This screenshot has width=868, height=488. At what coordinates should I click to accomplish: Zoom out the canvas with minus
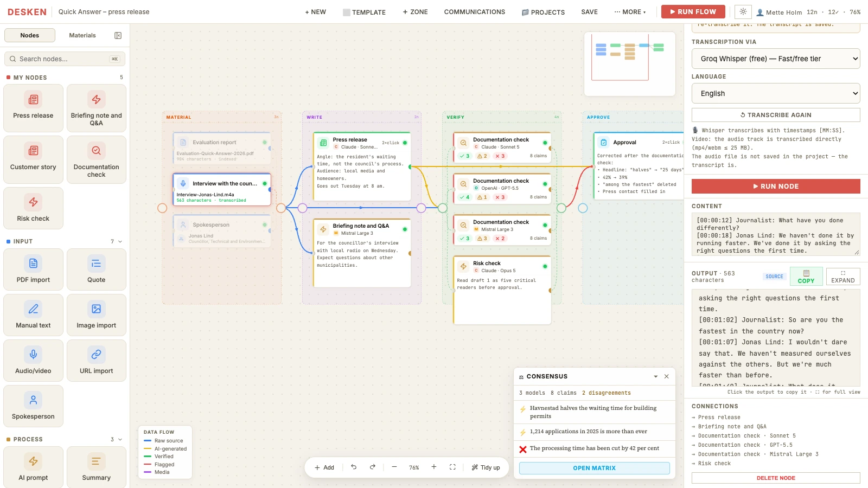(x=394, y=467)
